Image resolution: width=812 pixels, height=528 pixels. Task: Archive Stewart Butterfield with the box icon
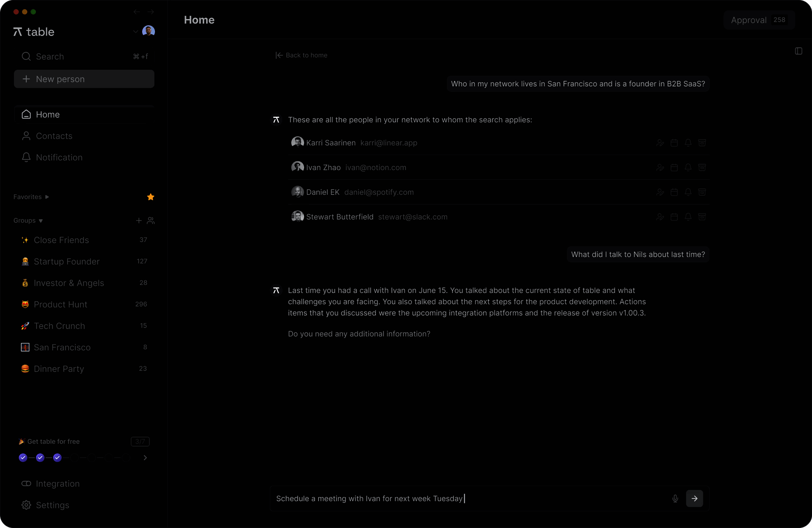(702, 217)
